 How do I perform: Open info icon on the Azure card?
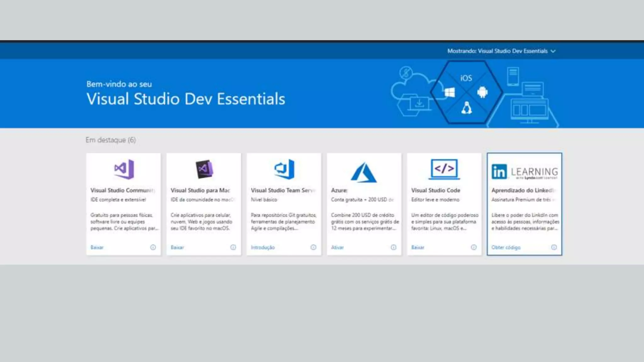[393, 247]
